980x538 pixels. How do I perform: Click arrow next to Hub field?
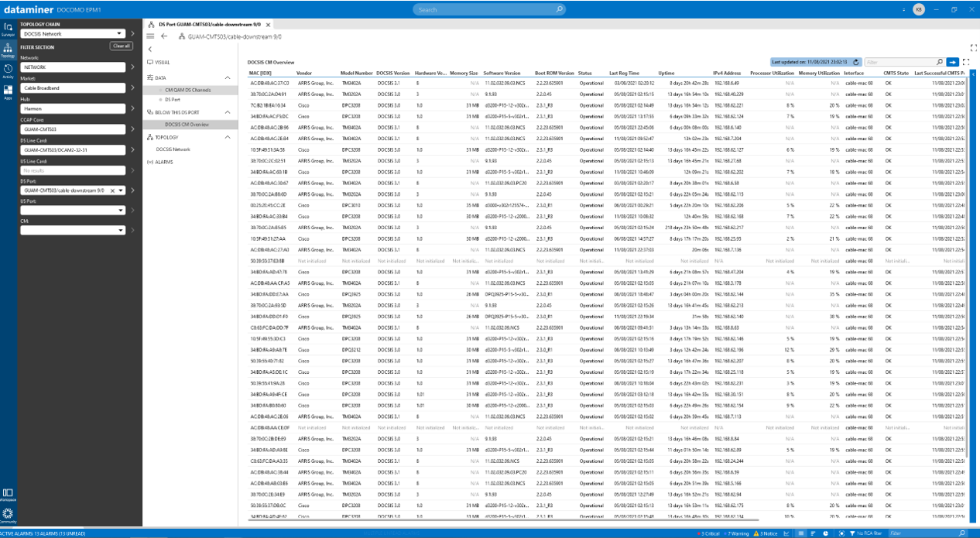[x=132, y=108]
